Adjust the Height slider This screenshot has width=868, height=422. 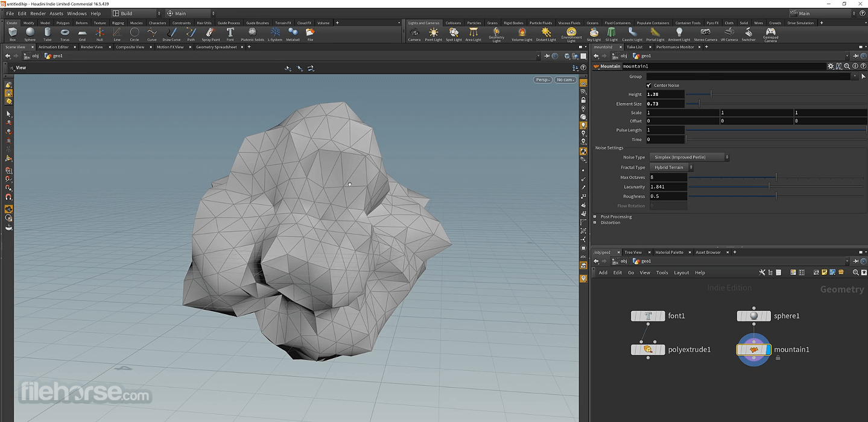pos(775,94)
